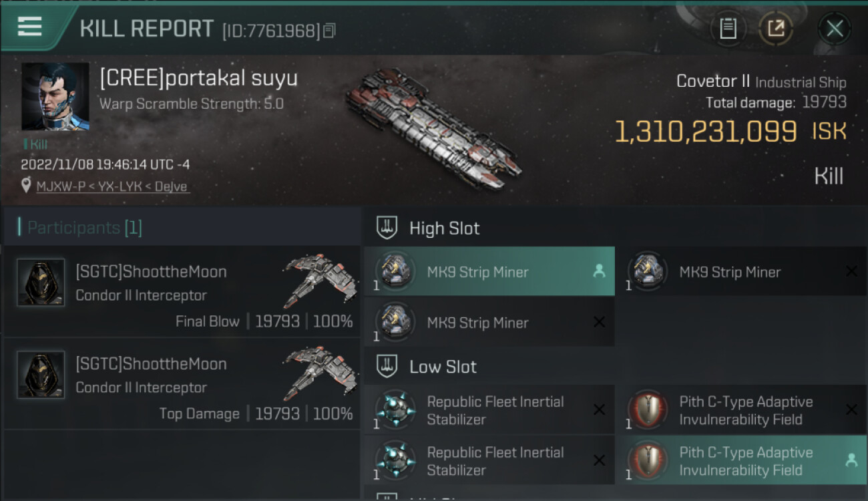Click the Low Slot section header
Viewport: 868px width, 501px height.
tap(443, 367)
